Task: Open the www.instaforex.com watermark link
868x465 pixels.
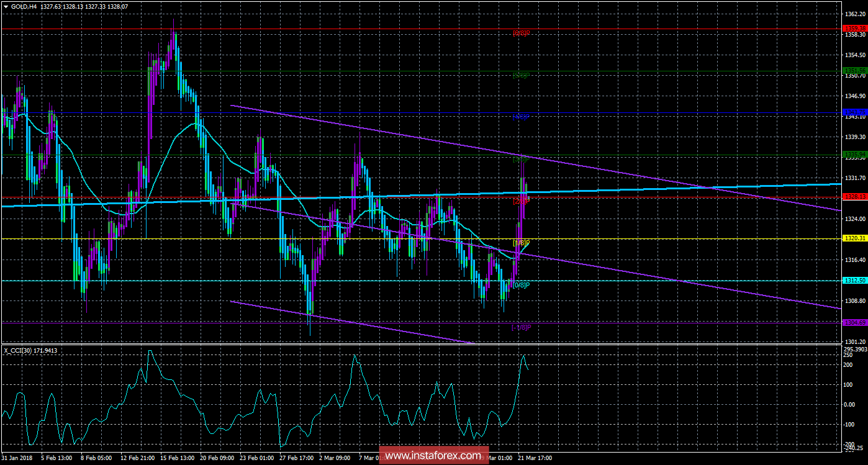Action: [433, 456]
